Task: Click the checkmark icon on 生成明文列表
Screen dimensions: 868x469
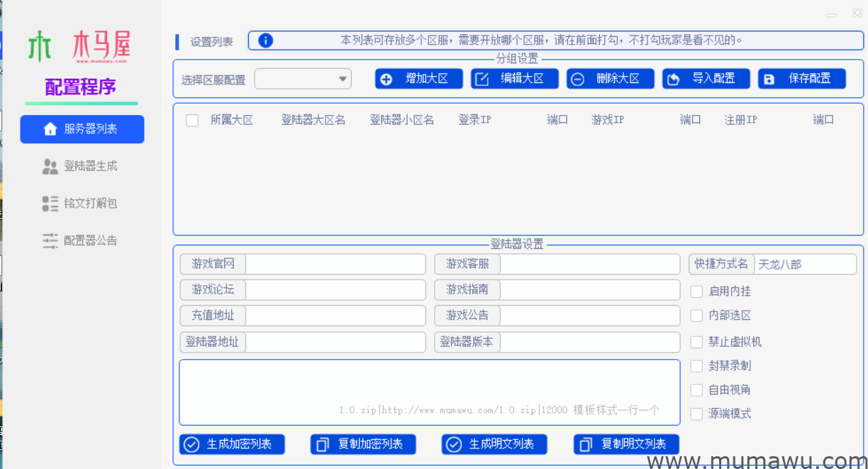Action: (x=453, y=444)
